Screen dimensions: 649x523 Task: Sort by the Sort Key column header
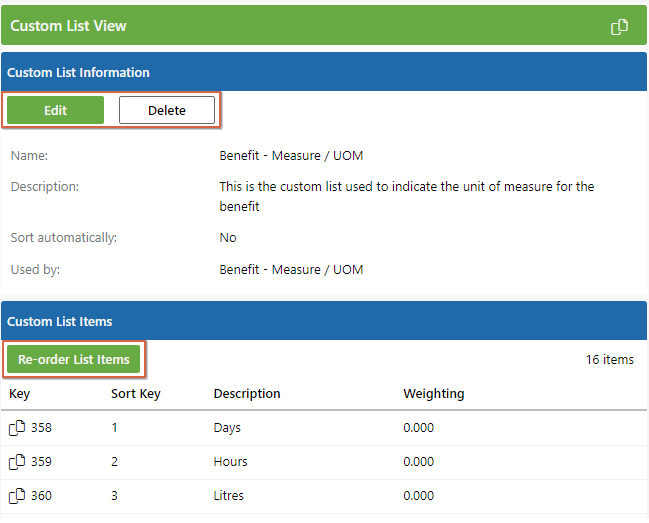[x=135, y=394]
